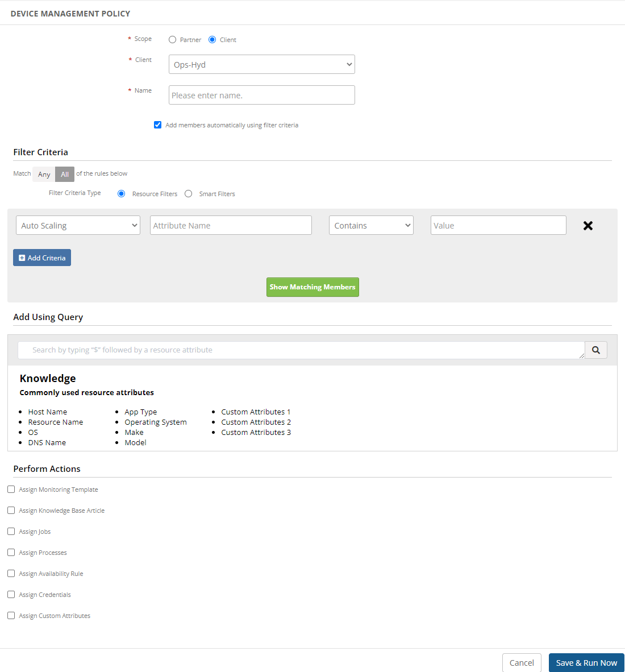Select the Partner scope radio button
This screenshot has width=625, height=672.
tap(172, 39)
